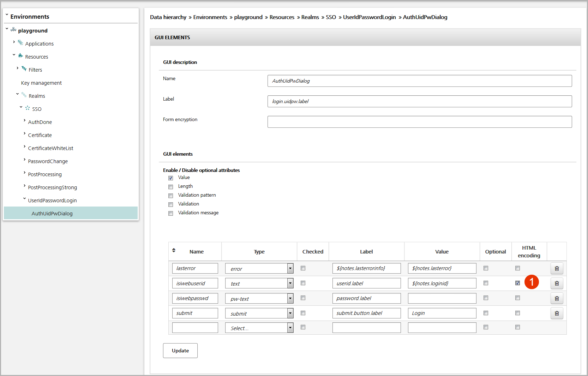Click the GUI ELEMENTS section header
Screen dimensions: 588x376
[x=365, y=37]
